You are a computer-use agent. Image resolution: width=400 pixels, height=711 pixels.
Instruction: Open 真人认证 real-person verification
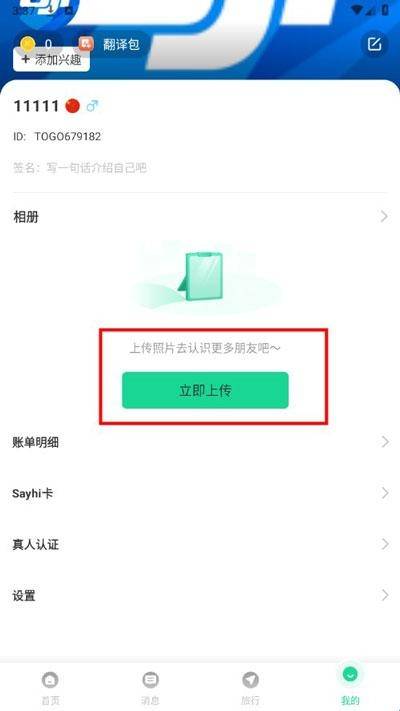coord(200,544)
